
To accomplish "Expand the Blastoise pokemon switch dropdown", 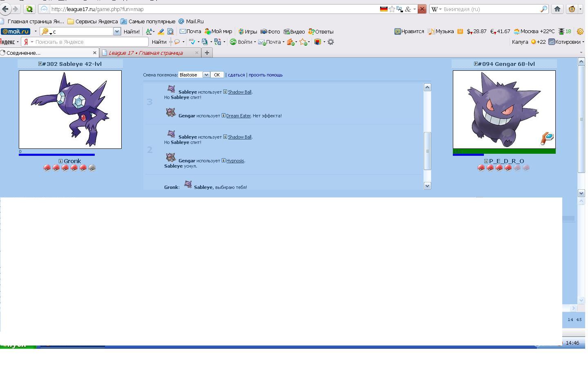I will point(206,75).
